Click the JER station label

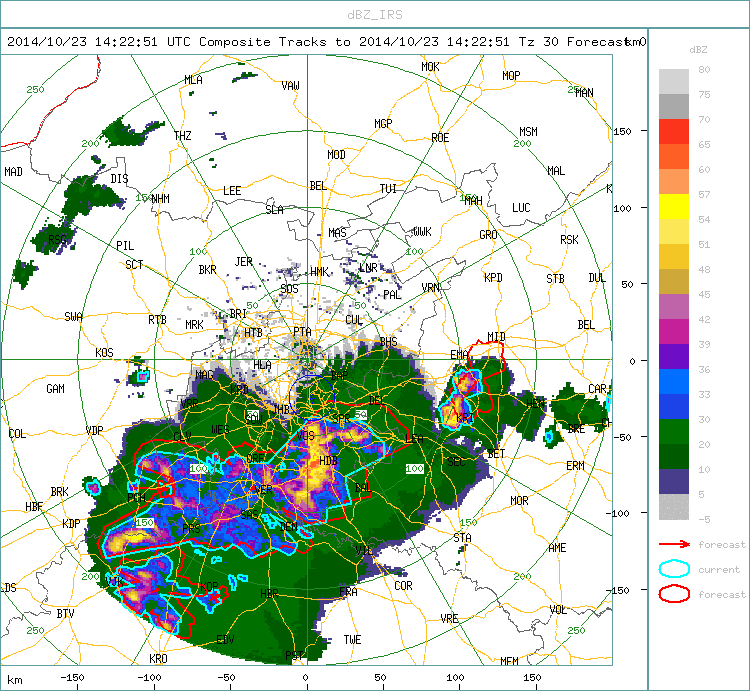click(x=243, y=262)
